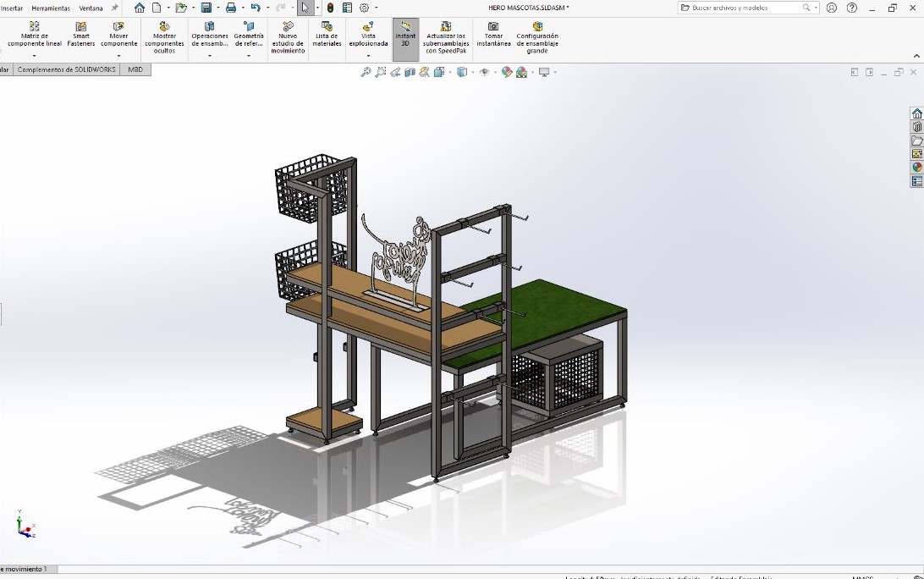924x579 pixels.
Task: Click Matriz de componente lineal tool
Action: point(34,36)
